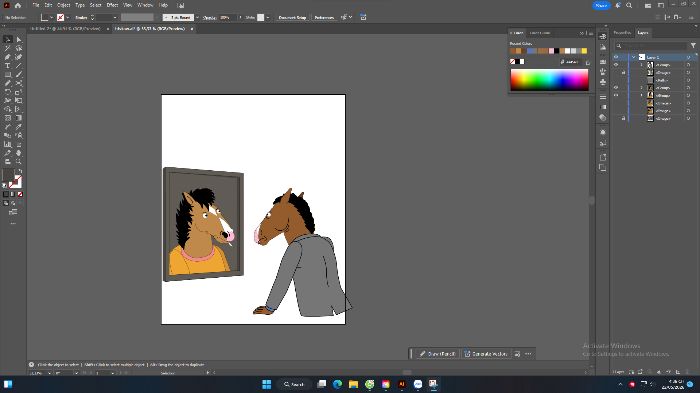The width and height of the screenshot is (700, 393).
Task: Open the Effect menu
Action: (x=112, y=5)
